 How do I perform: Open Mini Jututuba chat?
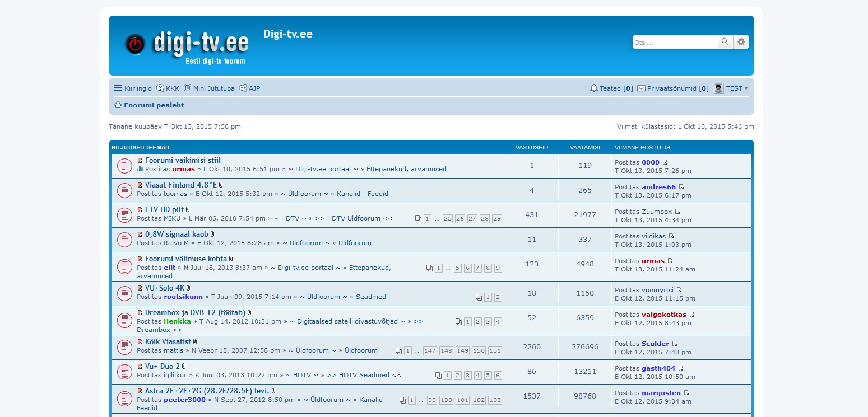(x=209, y=88)
